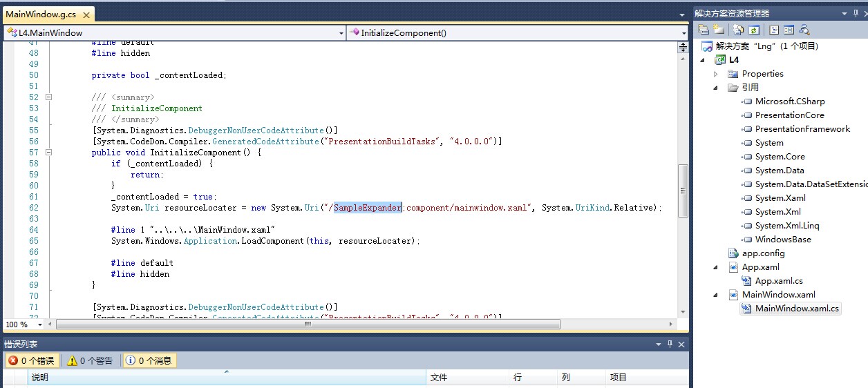
Task: Click the method icon before InitializeComponent()
Action: (x=354, y=32)
